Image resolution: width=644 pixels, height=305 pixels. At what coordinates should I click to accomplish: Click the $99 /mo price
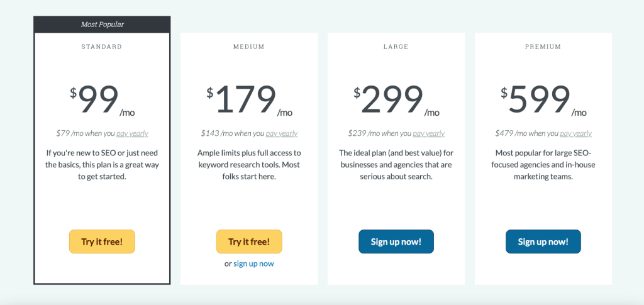[x=102, y=101]
